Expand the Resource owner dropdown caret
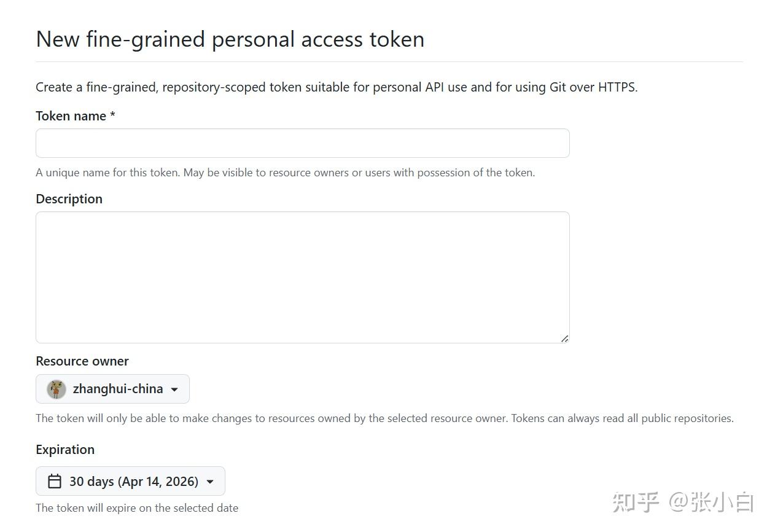775x532 pixels. (x=174, y=389)
